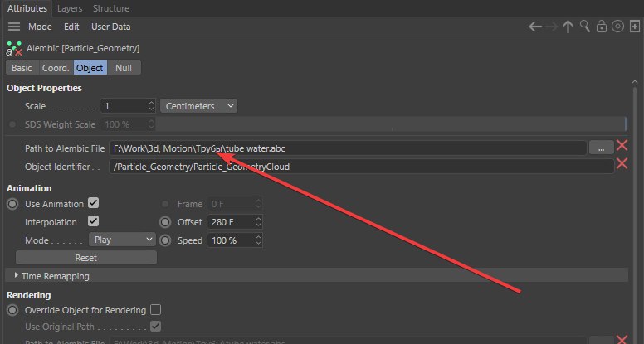The width and height of the screenshot is (644, 344).
Task: Clear Path to Alembic File red X
Action: point(622,145)
